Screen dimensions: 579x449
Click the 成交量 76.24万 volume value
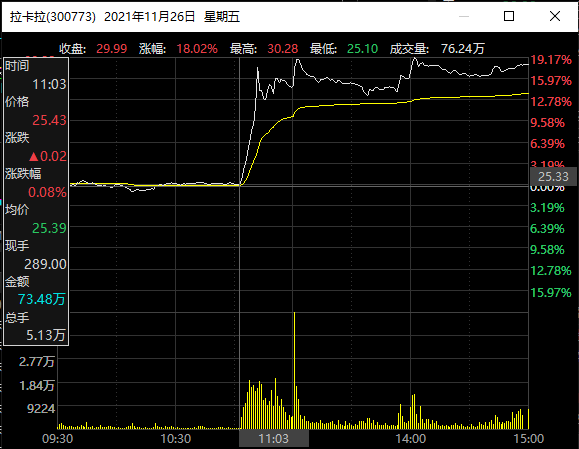(x=462, y=49)
